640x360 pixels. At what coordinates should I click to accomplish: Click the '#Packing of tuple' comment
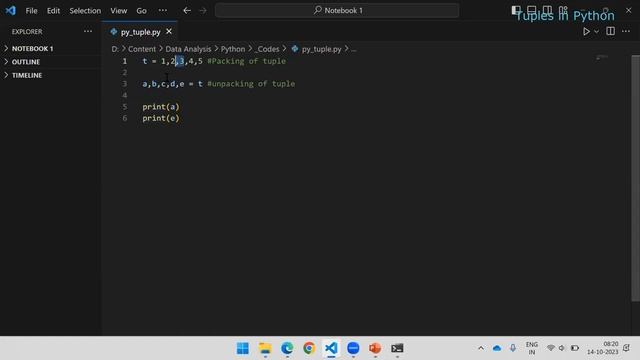click(x=247, y=61)
